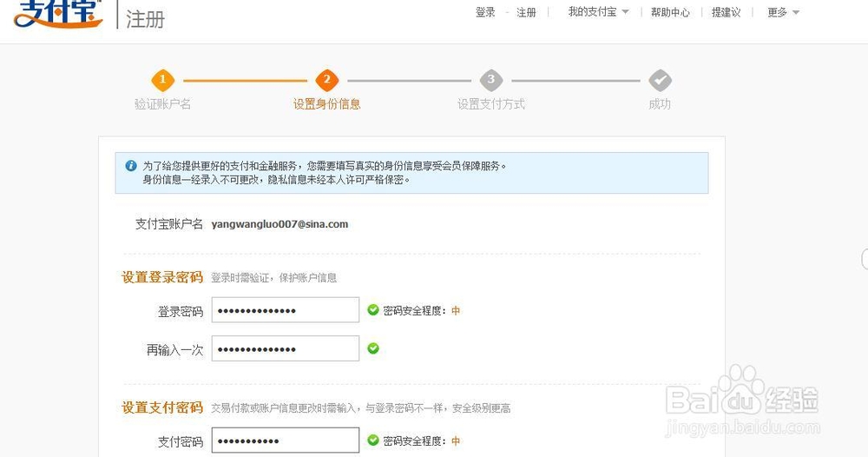Screen dimensions: 868x457
Task: Click the 设置支付密码 heading
Action: point(162,407)
